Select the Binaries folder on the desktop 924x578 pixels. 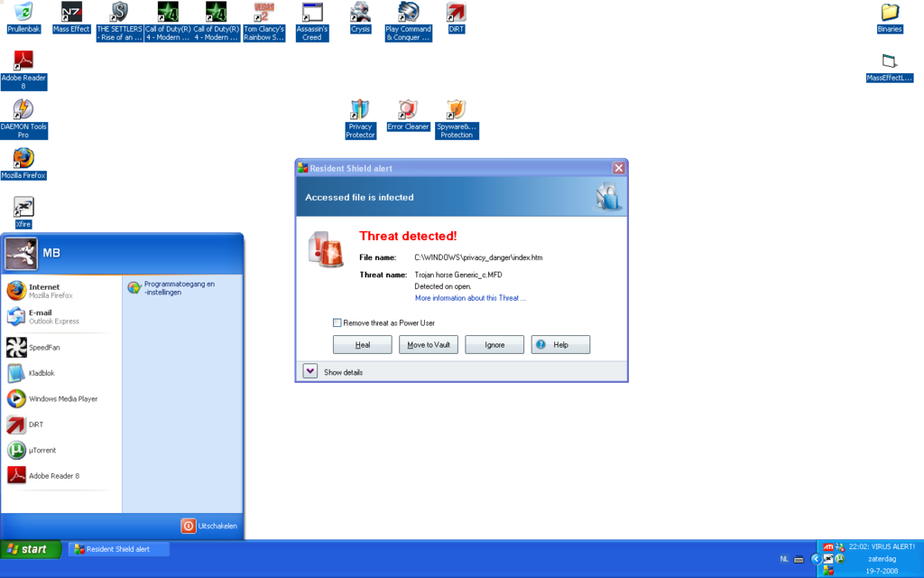click(889, 17)
